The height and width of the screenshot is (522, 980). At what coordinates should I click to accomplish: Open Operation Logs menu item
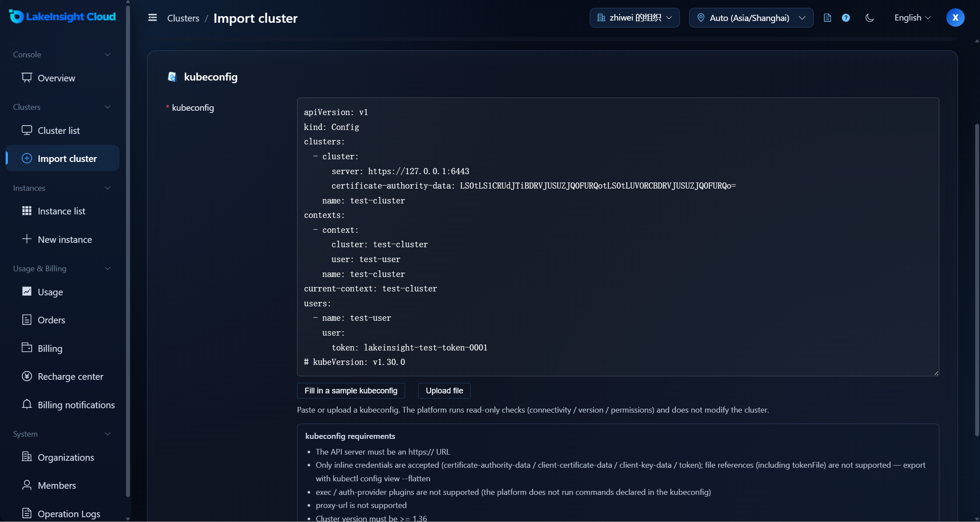62,513
